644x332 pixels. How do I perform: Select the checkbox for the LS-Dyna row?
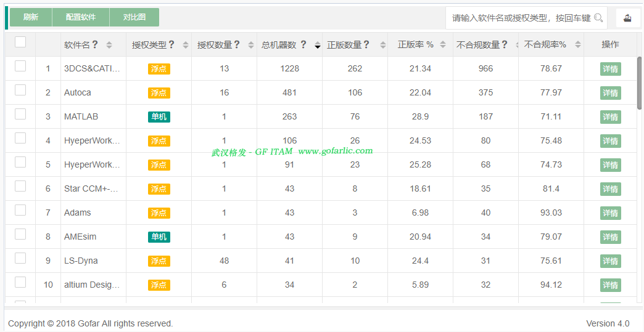pos(20,258)
